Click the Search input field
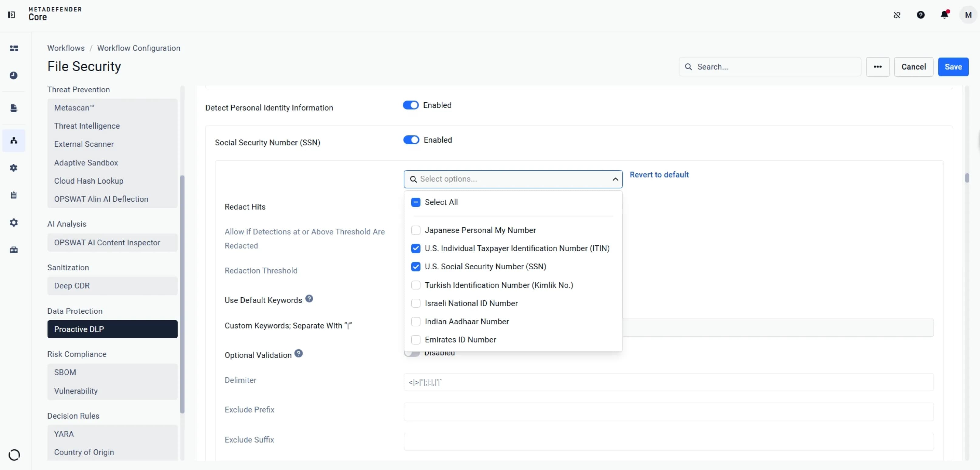Screen dimensions: 980x470 point(770,67)
